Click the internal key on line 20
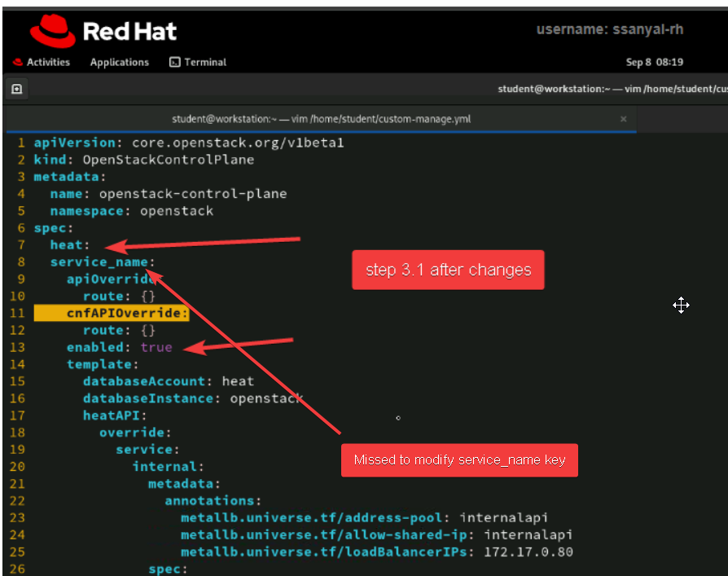The width and height of the screenshot is (728, 576). (x=164, y=467)
